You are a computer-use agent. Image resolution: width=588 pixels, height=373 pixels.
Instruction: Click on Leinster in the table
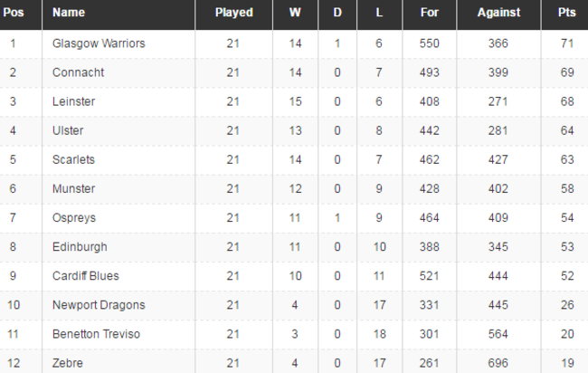coord(74,101)
